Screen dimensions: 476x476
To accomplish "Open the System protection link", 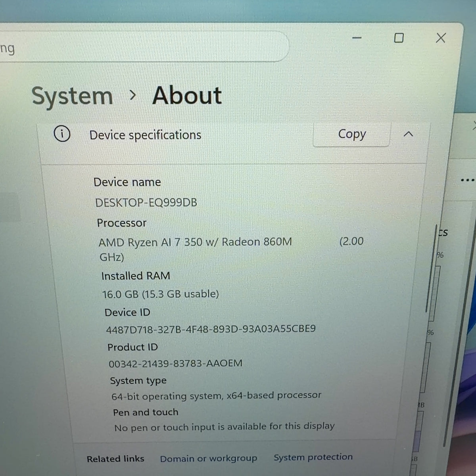I will point(313,457).
